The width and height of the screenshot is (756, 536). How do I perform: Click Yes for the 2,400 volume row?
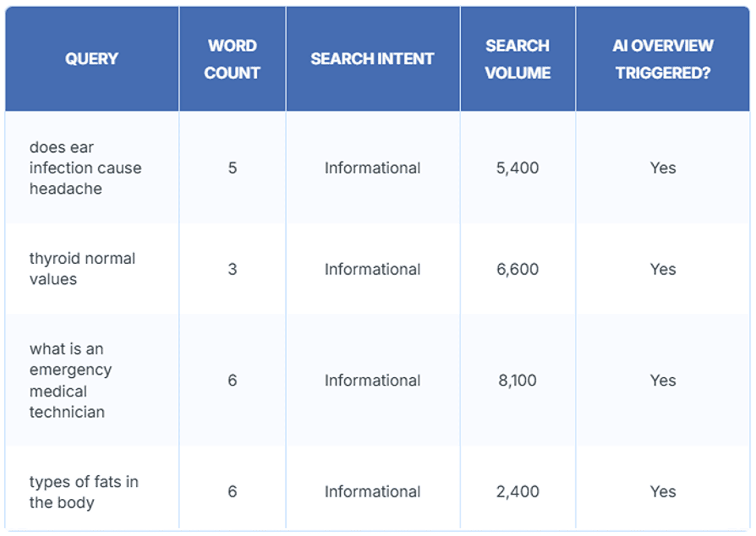(x=663, y=492)
